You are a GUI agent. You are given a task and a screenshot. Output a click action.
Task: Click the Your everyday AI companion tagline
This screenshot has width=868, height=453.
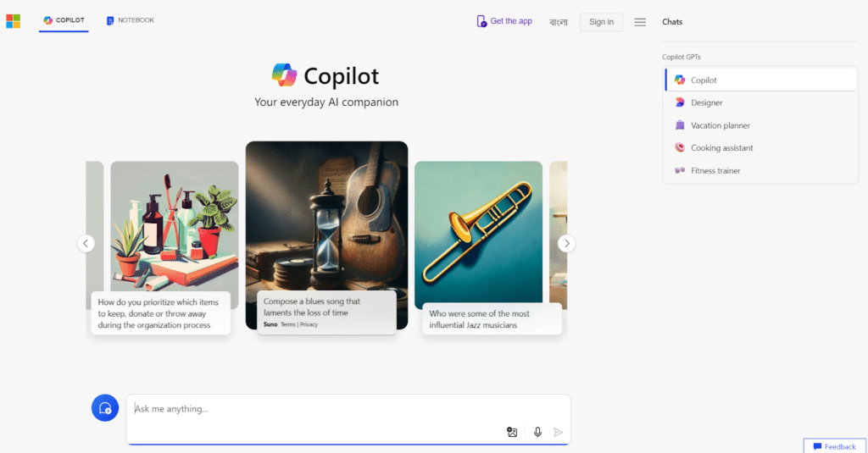click(x=326, y=102)
